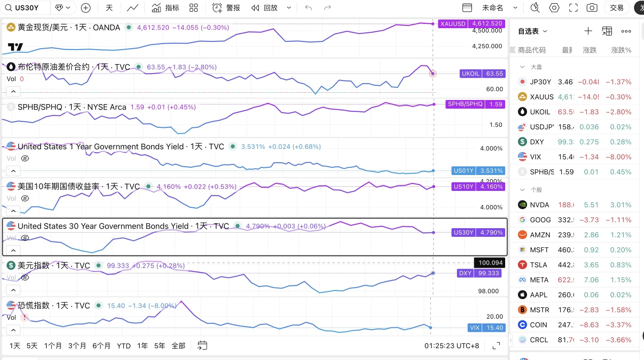Open the layout grid icon
644x360 pixels.
(x=193, y=8)
